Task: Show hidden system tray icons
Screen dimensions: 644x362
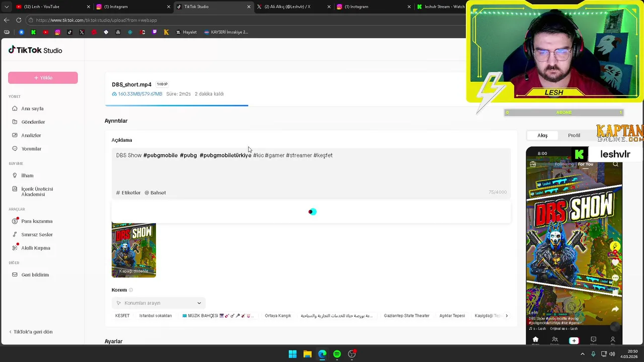Action: point(583,354)
